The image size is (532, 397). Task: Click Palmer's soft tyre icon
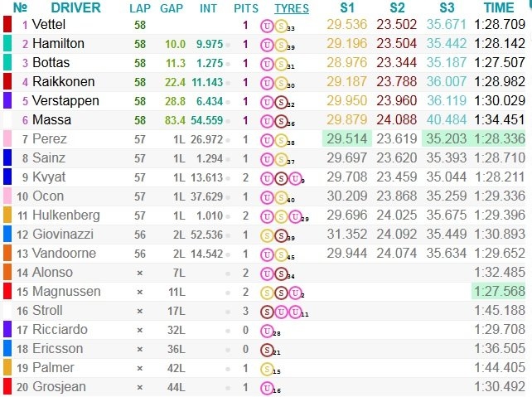(267, 369)
